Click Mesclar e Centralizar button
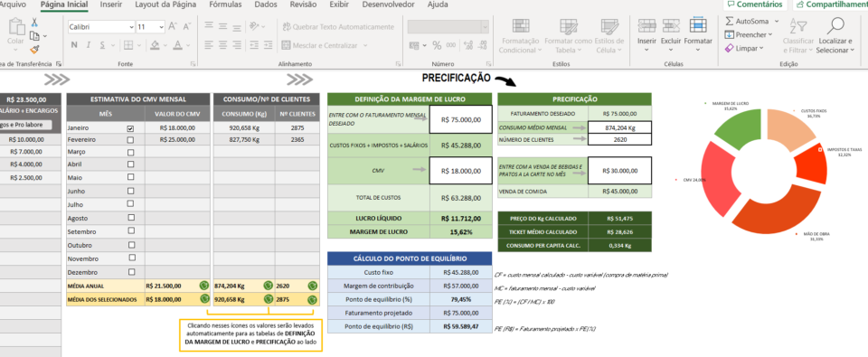Screen dimensions: 868x357 tap(320, 45)
